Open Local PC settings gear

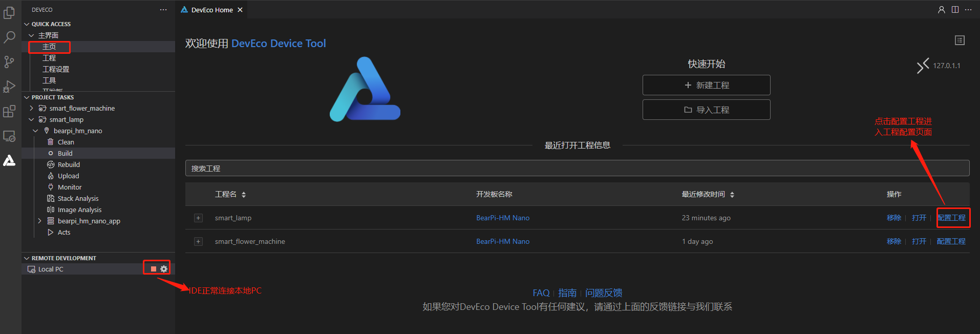point(164,269)
